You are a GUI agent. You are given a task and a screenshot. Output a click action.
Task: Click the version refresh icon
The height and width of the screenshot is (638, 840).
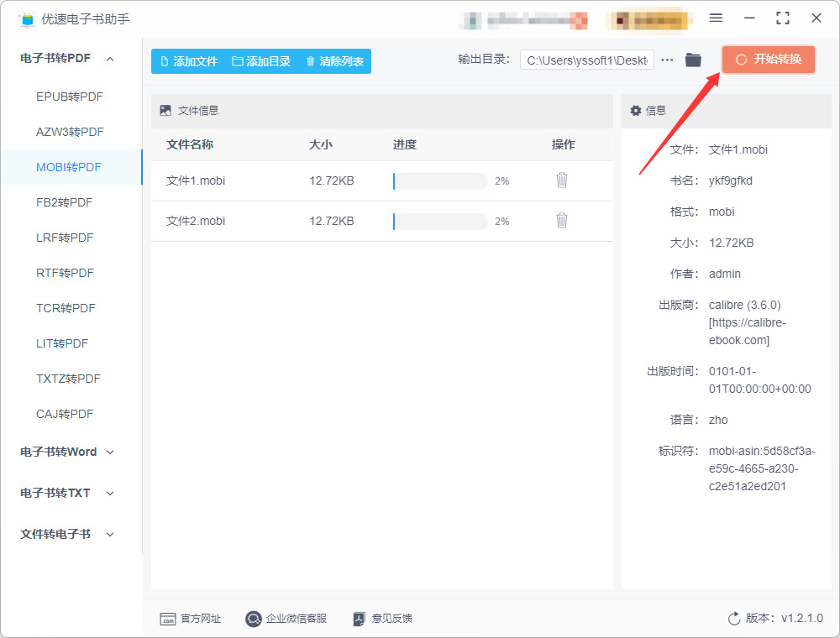734,619
